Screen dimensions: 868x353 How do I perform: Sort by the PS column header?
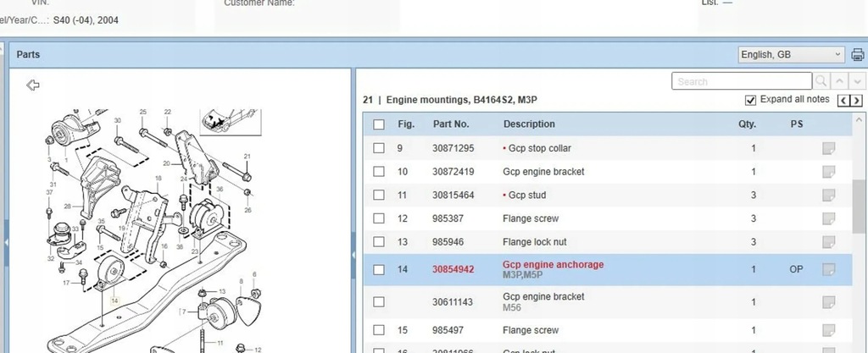[797, 124]
